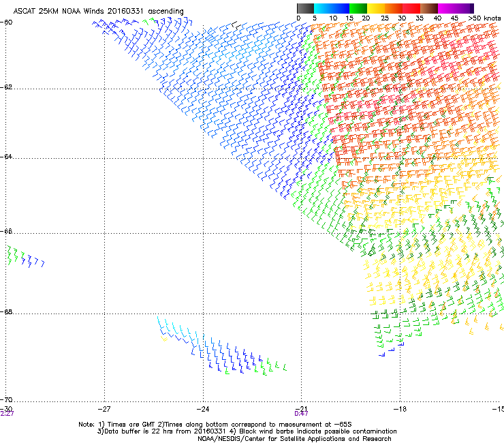This screenshot has height=443, width=504.
Task: Click the longitude label '-21'
Action: 301,408
